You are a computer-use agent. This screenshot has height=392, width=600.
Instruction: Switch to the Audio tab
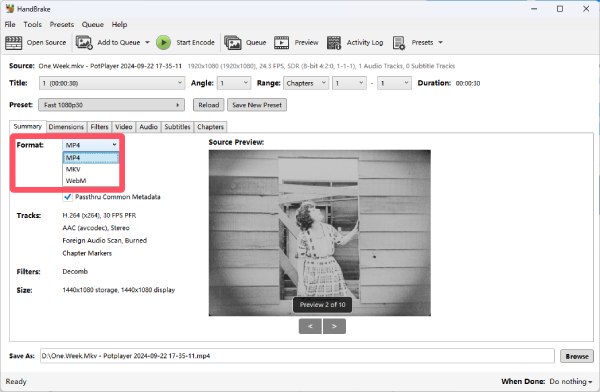click(x=148, y=127)
